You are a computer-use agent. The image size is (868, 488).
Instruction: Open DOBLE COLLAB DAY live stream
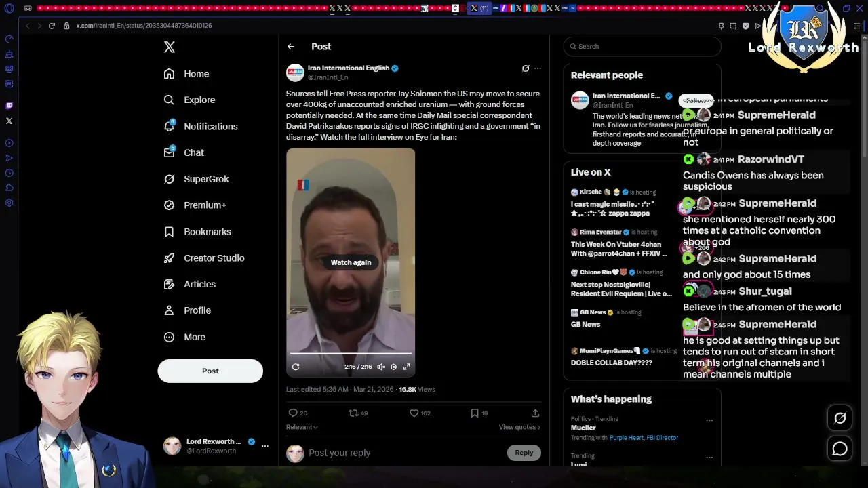623,357
